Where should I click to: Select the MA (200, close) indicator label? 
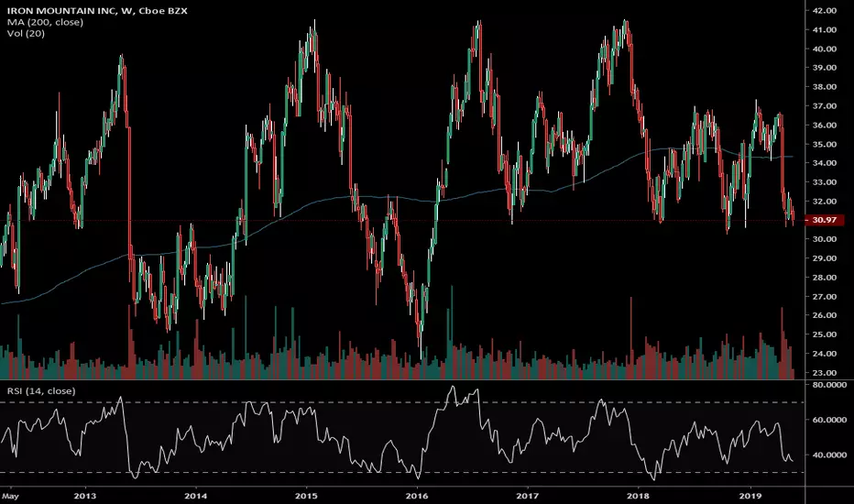[45, 22]
